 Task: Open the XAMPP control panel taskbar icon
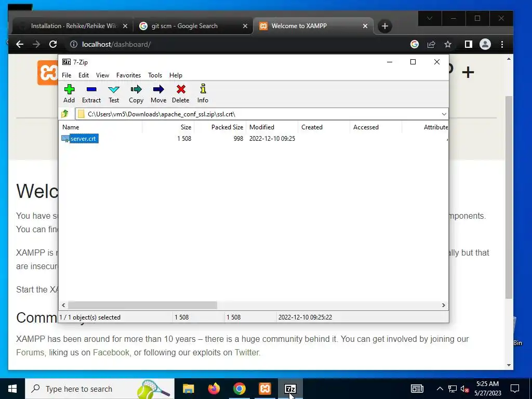point(264,389)
